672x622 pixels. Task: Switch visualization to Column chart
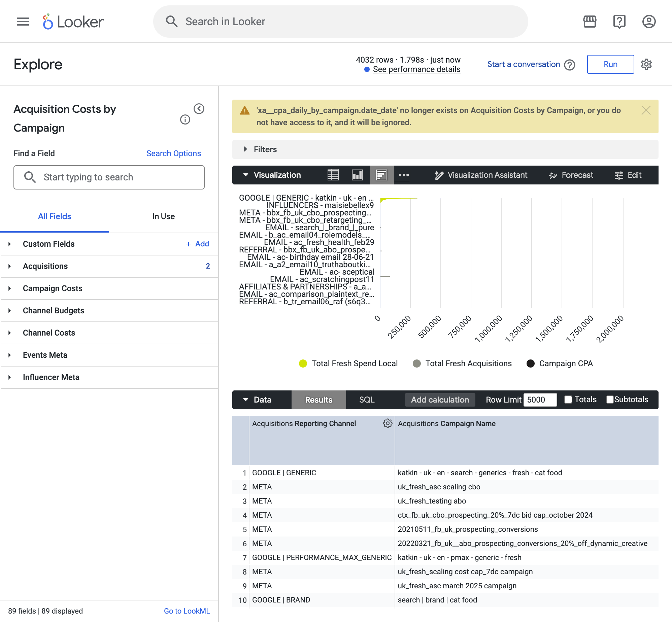coord(357,175)
